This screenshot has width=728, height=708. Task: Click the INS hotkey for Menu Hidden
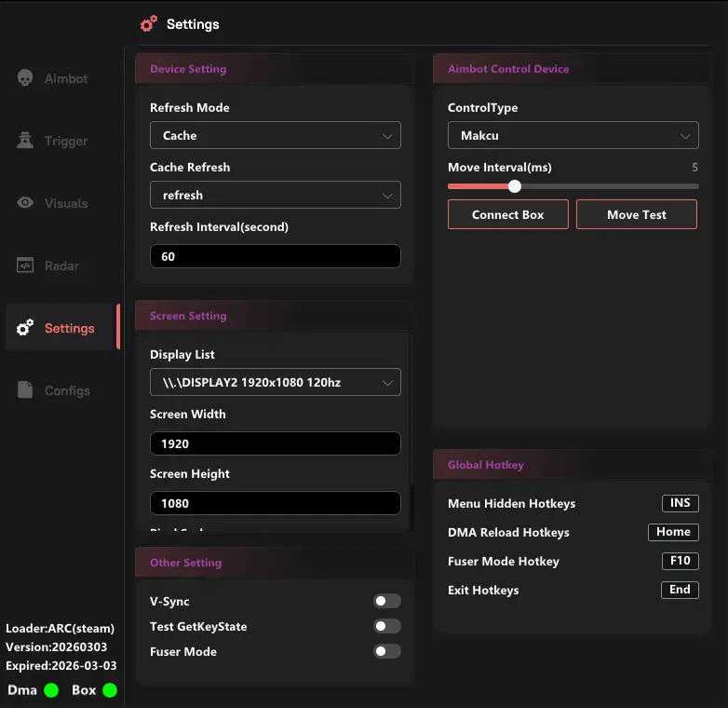[x=680, y=503]
